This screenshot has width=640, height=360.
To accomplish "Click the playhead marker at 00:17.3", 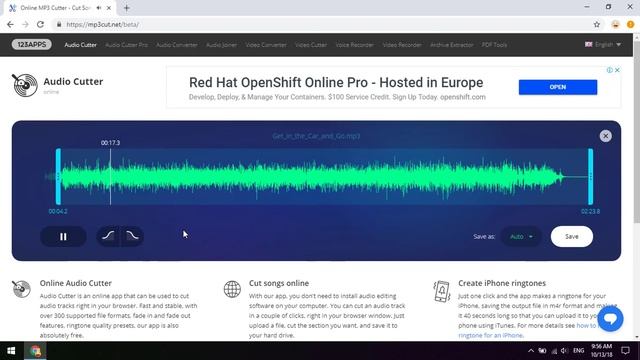I will pos(110,176).
